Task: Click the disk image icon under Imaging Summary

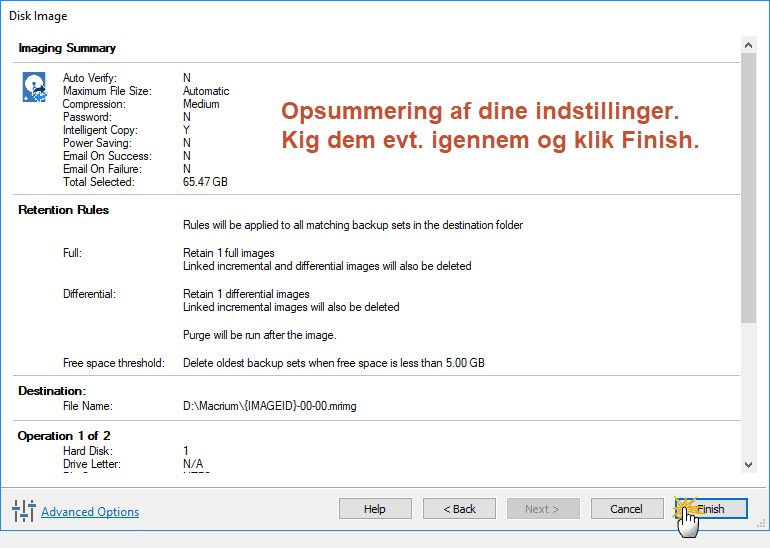Action: 33,87
